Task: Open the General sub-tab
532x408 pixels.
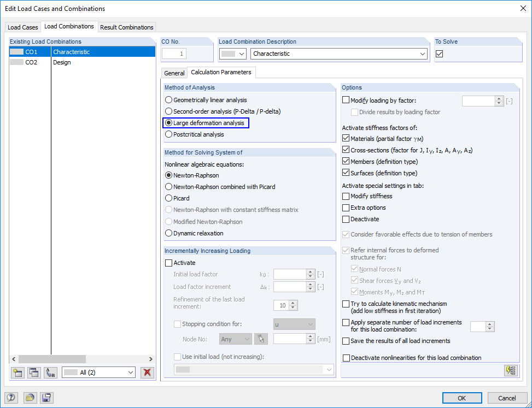Action: 174,73
